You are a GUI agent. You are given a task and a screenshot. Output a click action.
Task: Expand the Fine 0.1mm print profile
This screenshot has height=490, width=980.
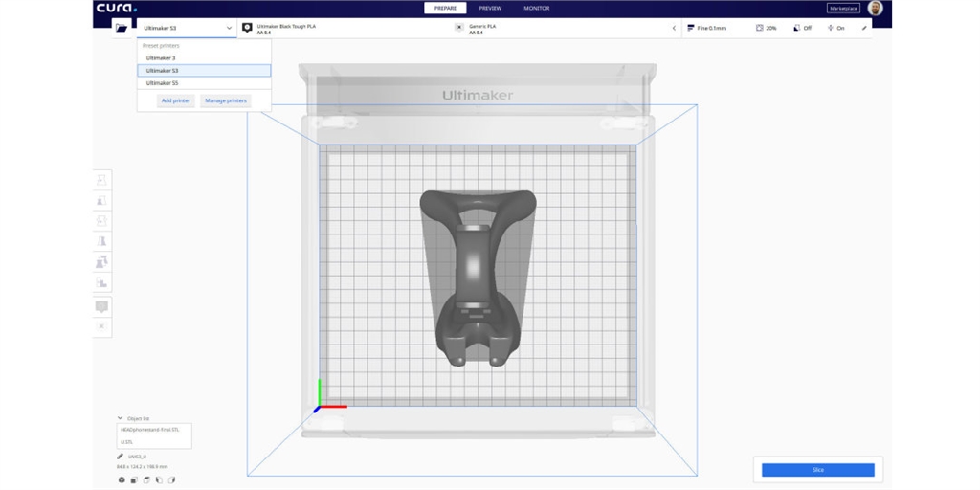713,28
